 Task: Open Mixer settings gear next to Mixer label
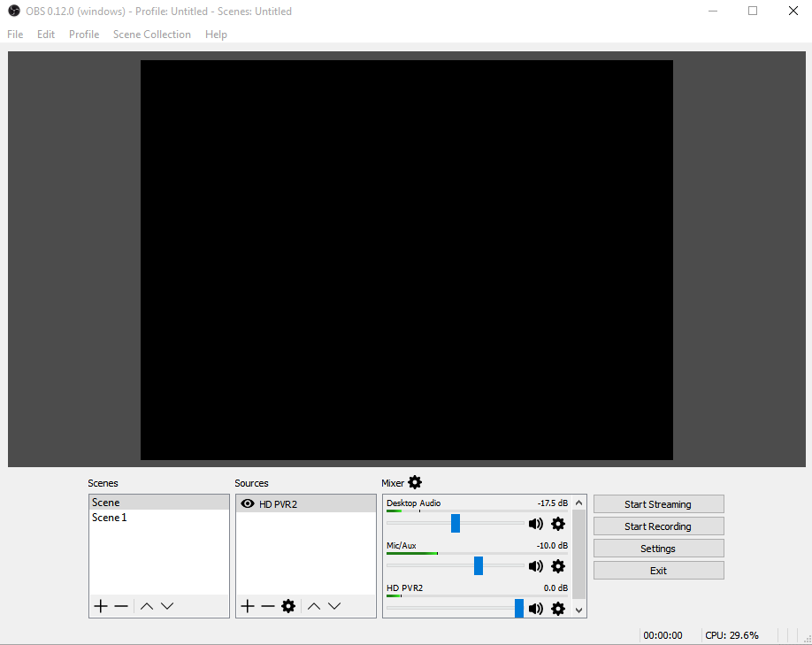(x=415, y=482)
